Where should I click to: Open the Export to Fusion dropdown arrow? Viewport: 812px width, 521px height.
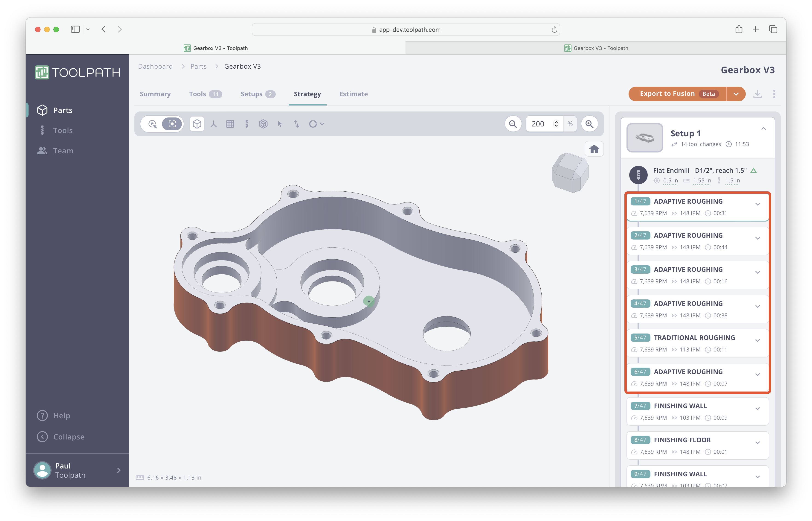click(737, 94)
